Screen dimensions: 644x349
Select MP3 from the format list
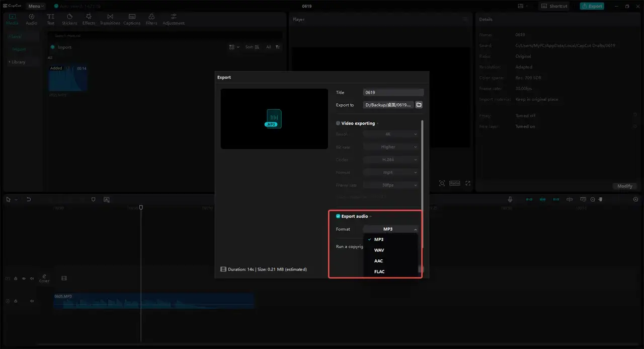[x=391, y=240]
